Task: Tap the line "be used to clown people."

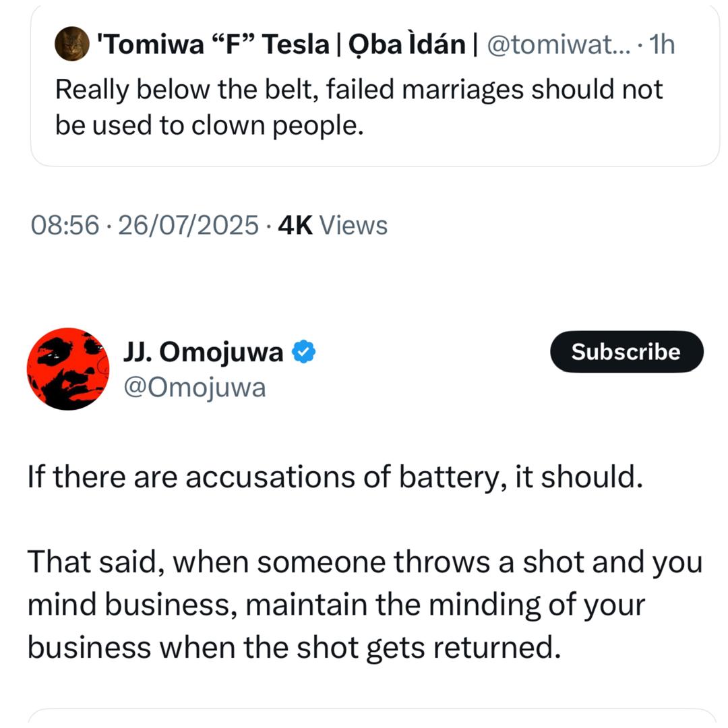Action: tap(209, 126)
